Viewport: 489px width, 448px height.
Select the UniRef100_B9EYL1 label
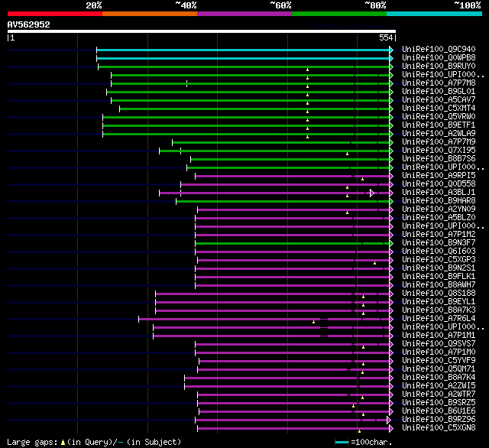(x=439, y=302)
